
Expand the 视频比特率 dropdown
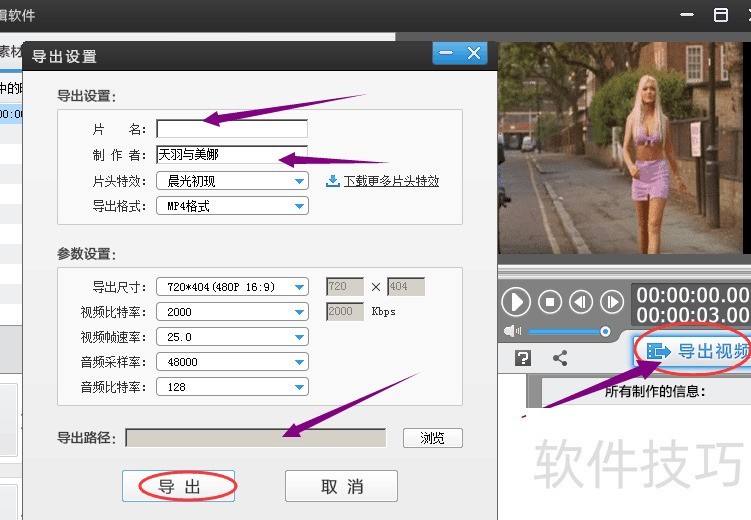click(300, 312)
